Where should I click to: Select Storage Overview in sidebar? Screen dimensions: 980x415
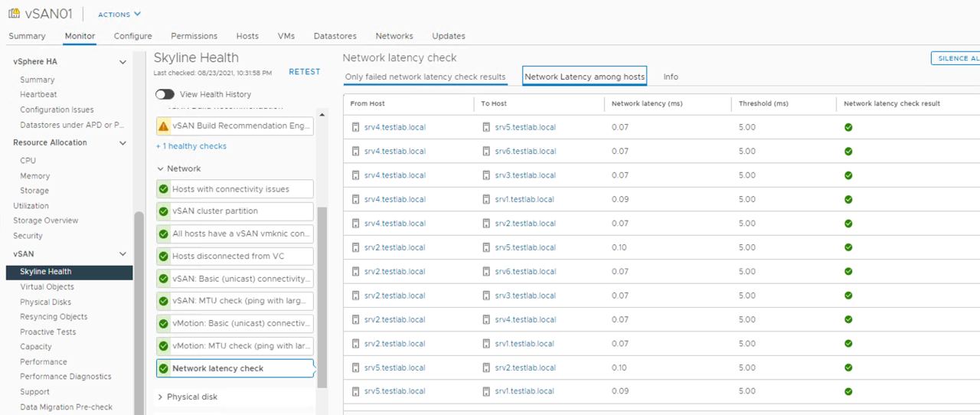(x=45, y=221)
